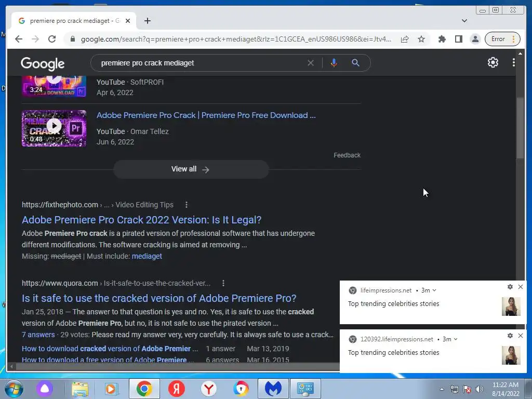This screenshot has height=399, width=532.
Task: Click 120392.lifeimpressions.net celebrities stories text
Action: click(x=394, y=353)
